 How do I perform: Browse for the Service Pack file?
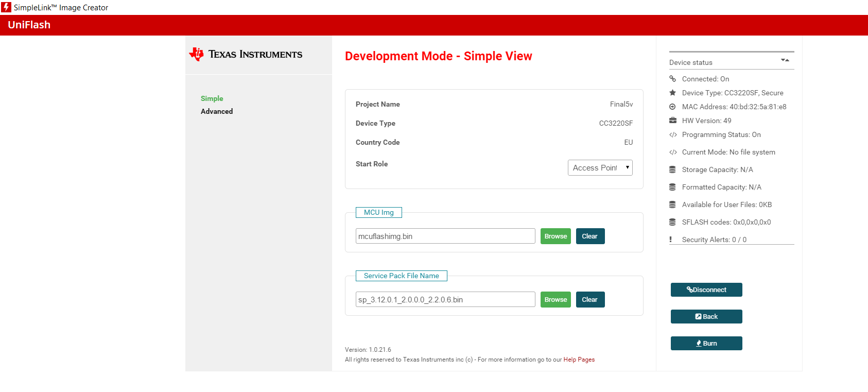point(555,300)
